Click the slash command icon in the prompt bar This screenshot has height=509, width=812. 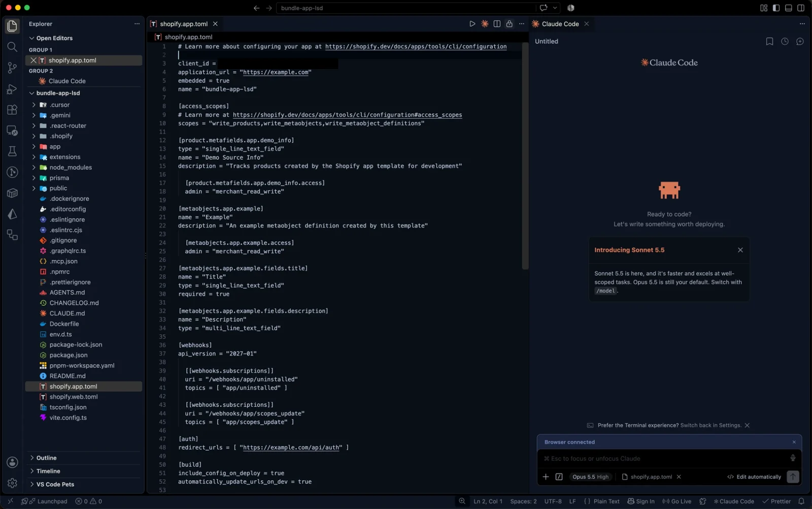[x=559, y=476]
